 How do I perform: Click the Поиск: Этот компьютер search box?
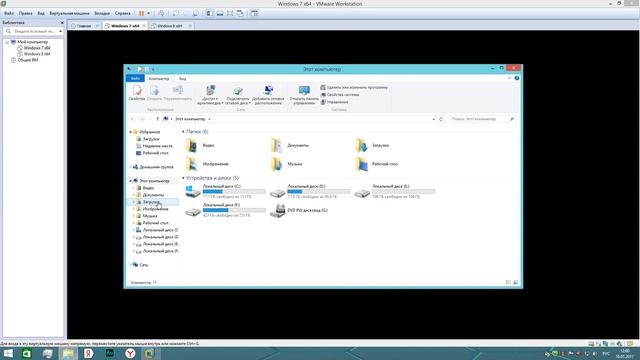pos(482,119)
